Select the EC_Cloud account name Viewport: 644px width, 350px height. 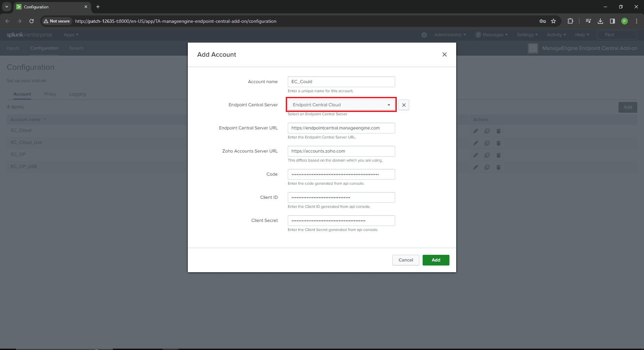click(x=21, y=130)
